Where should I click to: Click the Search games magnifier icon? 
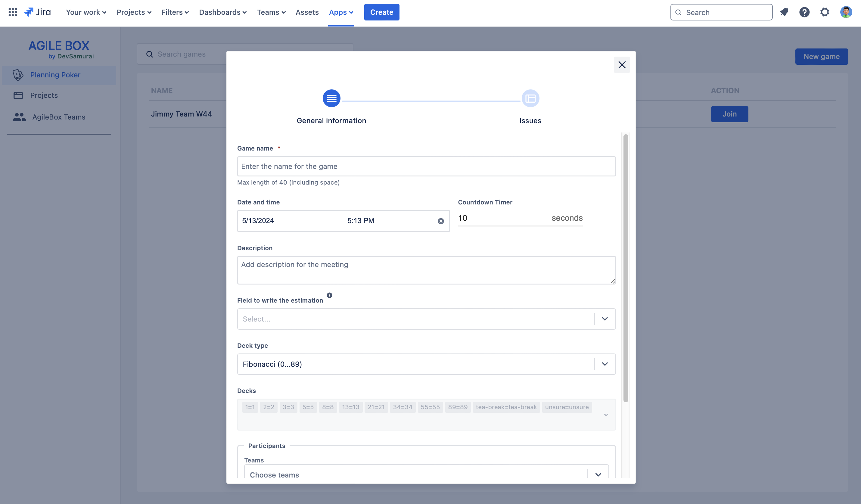[x=149, y=54]
